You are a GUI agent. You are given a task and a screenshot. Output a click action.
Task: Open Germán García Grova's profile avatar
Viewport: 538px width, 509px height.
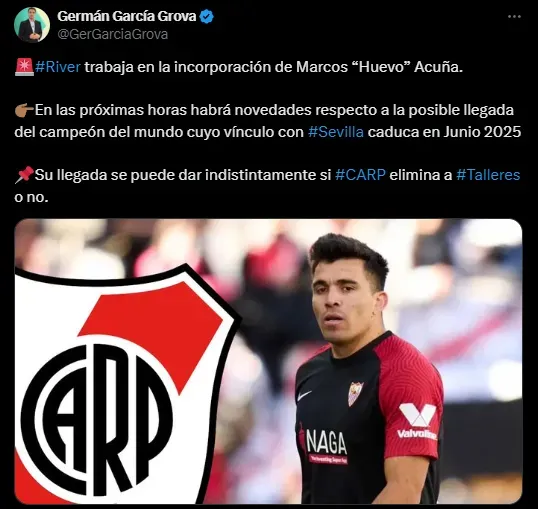pos(32,25)
